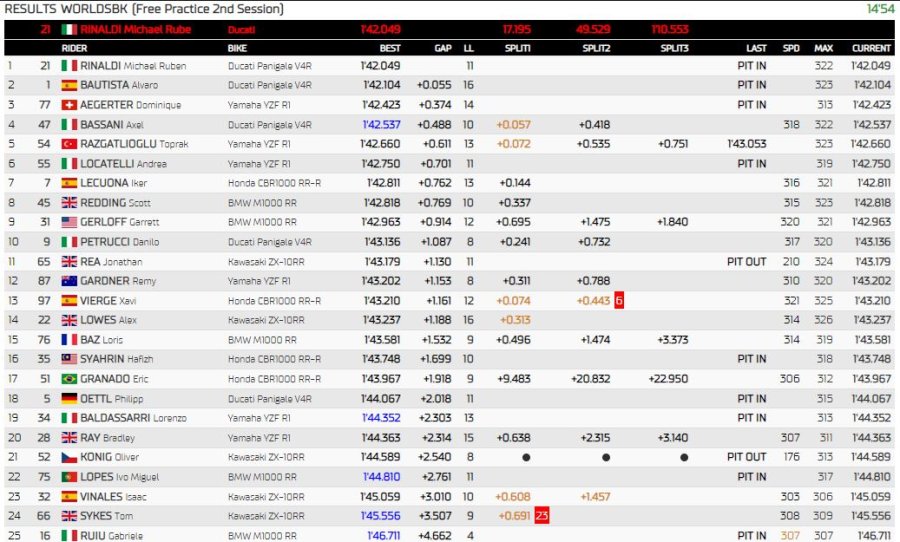The width and height of the screenshot is (900, 542).
Task: Click red leader best time 1'42.049
Action: coord(381,29)
